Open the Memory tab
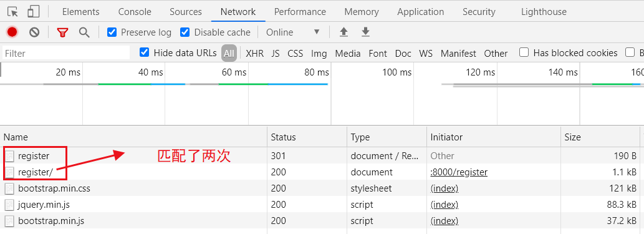Viewport: 644px width, 234px height. point(362,12)
